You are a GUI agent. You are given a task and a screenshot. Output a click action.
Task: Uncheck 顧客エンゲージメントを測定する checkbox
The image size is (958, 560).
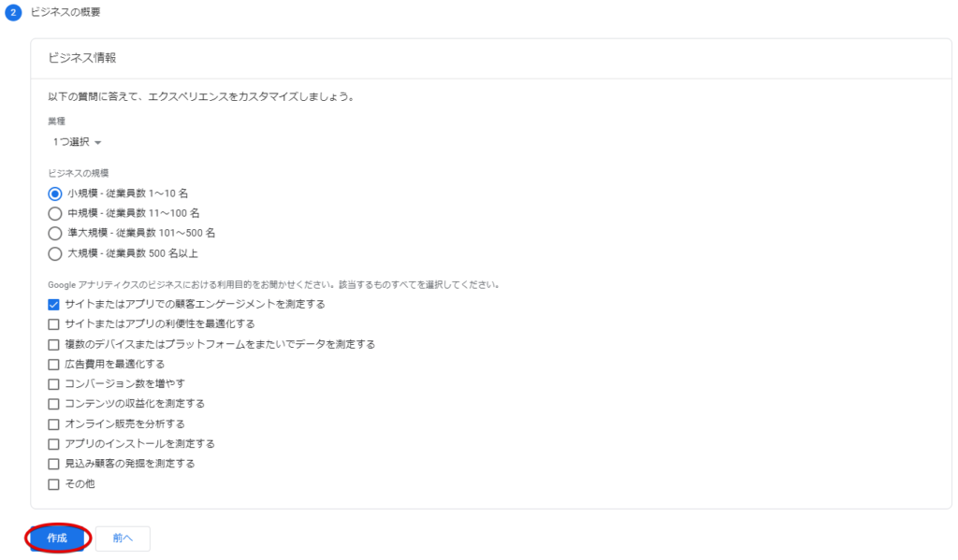click(53, 304)
